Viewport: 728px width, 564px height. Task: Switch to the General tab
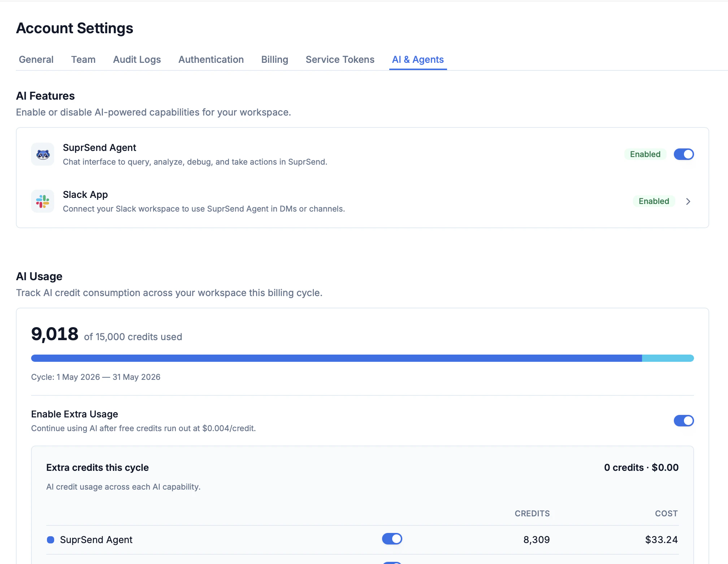coord(36,60)
